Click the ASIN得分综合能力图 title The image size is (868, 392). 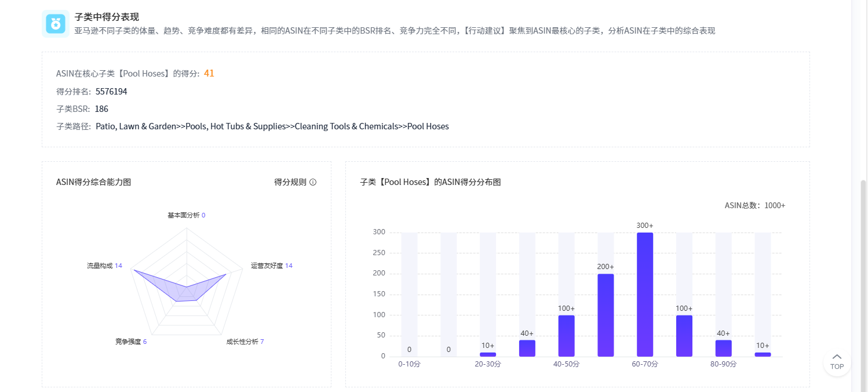click(94, 182)
